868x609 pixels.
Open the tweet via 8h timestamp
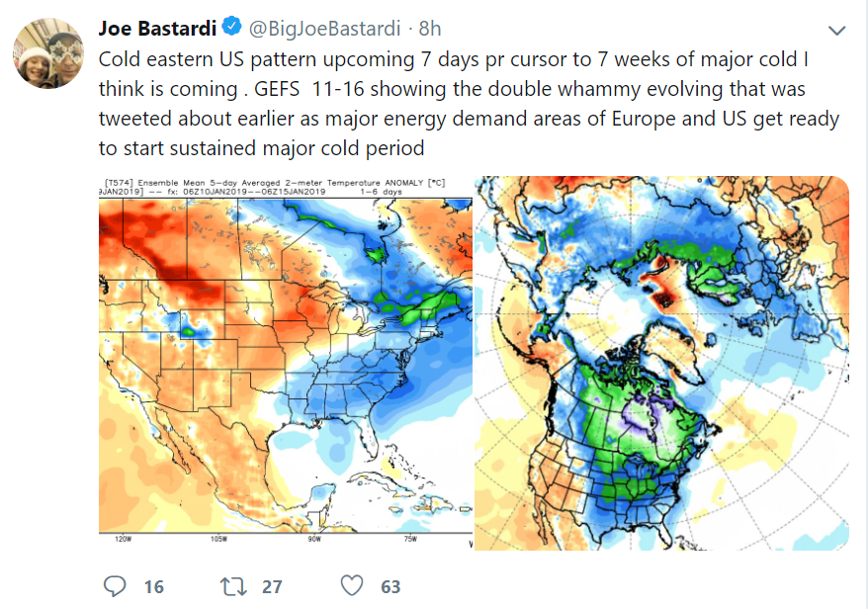click(431, 27)
